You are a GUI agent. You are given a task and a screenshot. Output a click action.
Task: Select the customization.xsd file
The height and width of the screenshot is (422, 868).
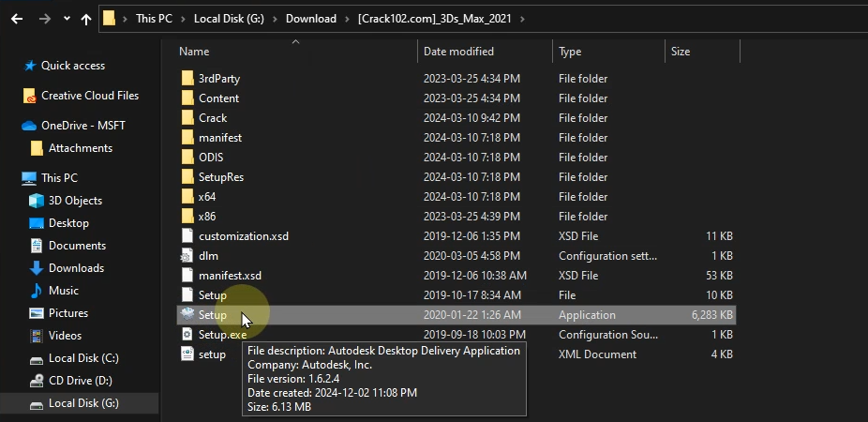click(x=243, y=236)
